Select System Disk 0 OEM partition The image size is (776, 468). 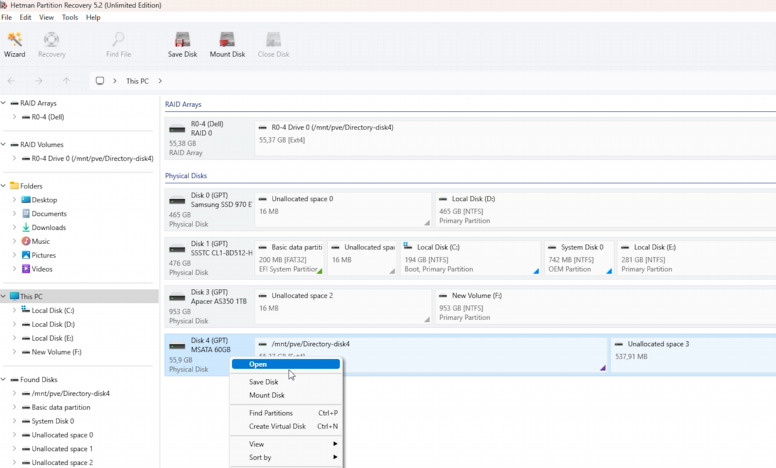point(579,258)
